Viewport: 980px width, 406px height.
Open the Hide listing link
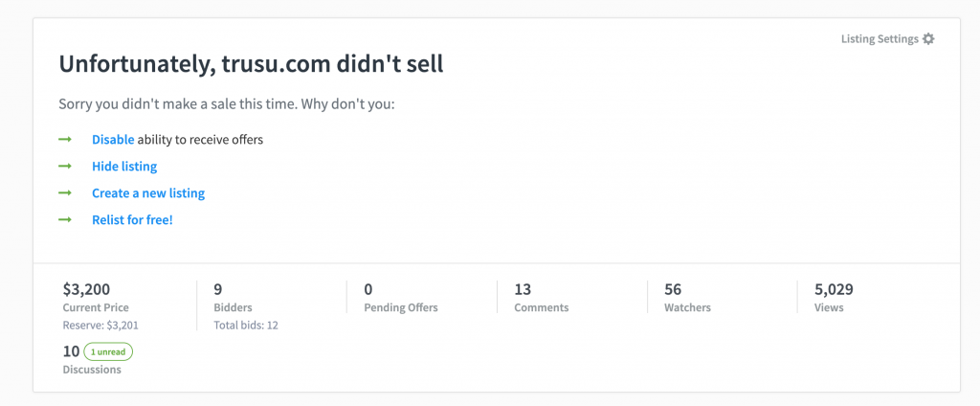pyautogui.click(x=124, y=167)
